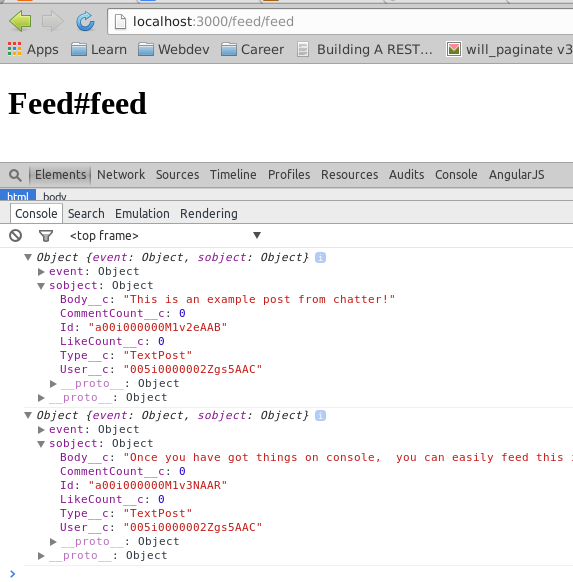Expand event in the first Object
Screen dimensions: 573x582
point(41,272)
